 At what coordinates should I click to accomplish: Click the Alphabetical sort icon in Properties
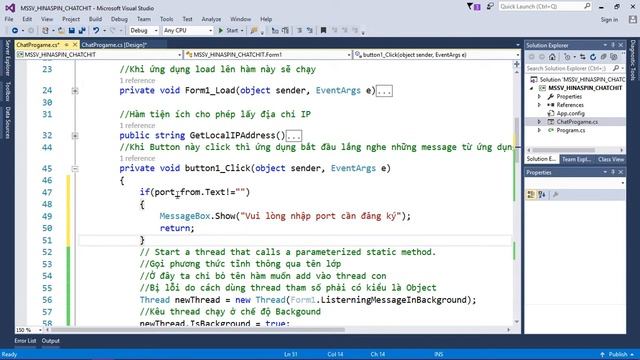542,195
